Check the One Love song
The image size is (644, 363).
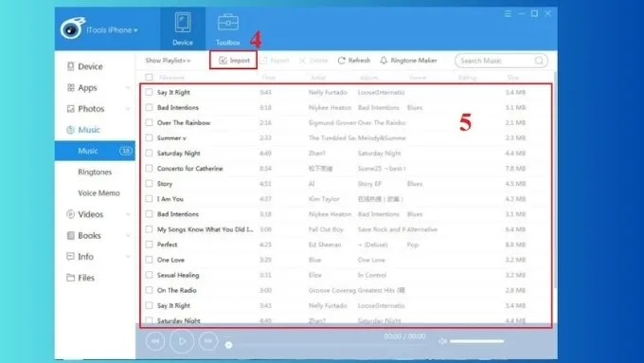[x=149, y=260]
